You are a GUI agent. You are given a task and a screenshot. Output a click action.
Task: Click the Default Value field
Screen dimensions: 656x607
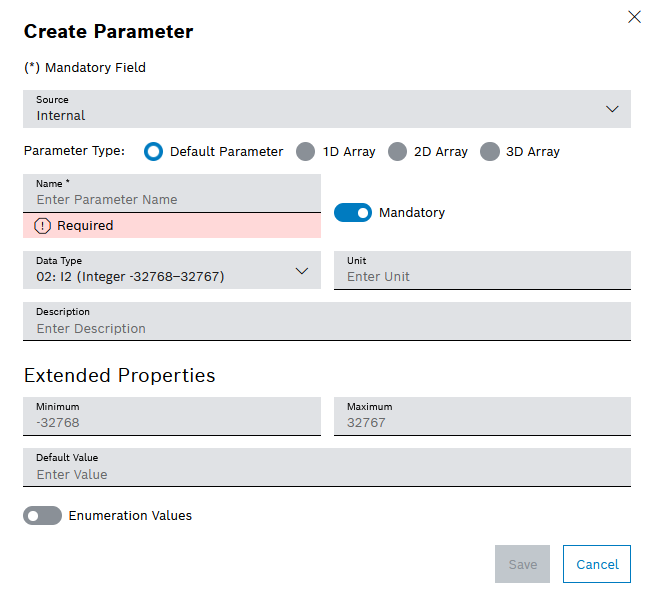point(327,467)
